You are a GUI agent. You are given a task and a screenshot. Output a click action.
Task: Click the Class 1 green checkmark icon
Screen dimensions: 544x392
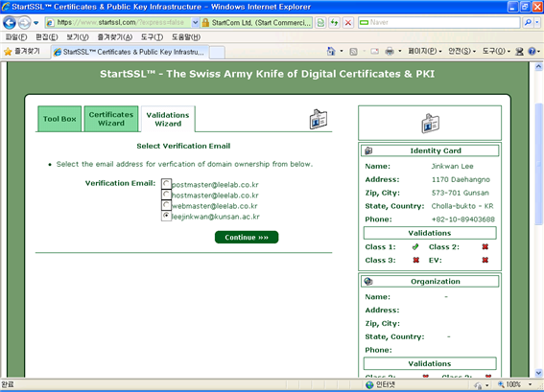(x=415, y=246)
